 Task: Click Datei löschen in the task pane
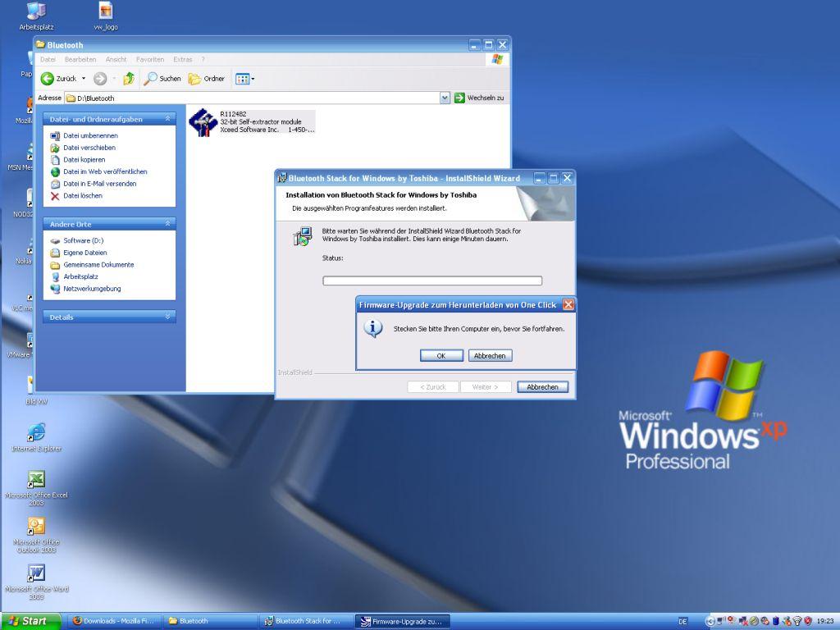tap(83, 196)
